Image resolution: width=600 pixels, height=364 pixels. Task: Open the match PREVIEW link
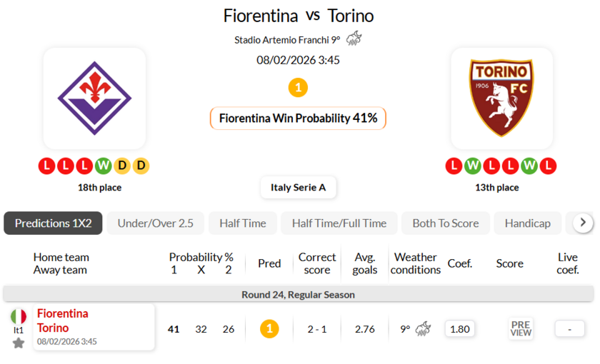521,328
